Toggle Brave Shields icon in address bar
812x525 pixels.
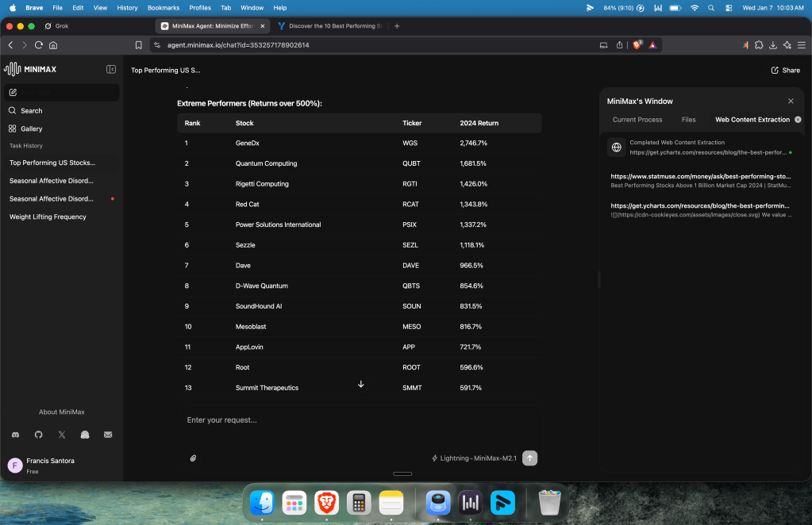coord(637,45)
